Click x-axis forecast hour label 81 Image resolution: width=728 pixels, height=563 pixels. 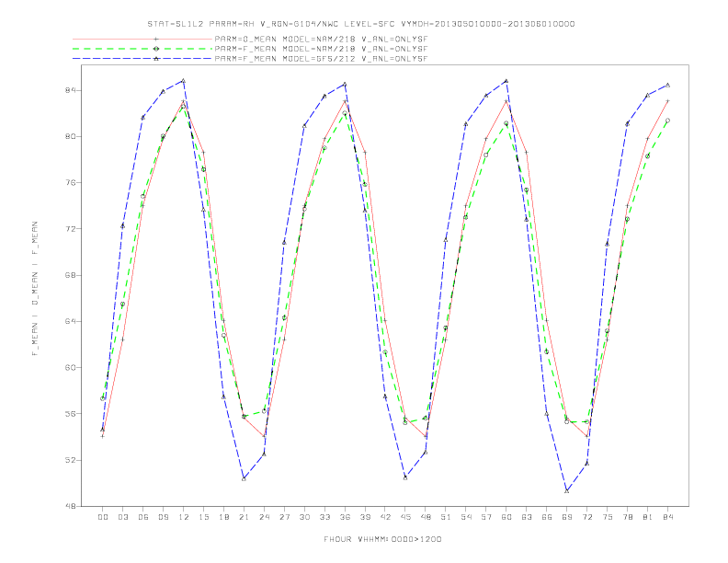click(648, 517)
